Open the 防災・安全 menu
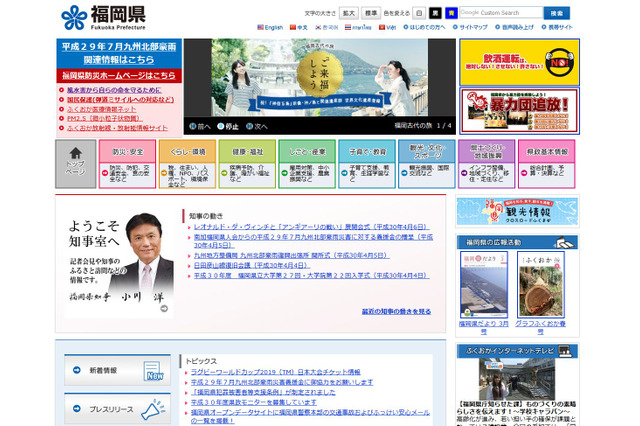 click(x=127, y=152)
